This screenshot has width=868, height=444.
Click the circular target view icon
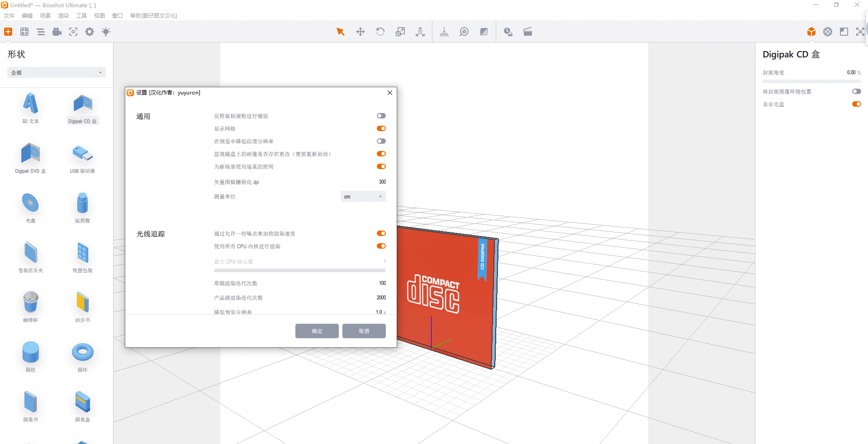pyautogui.click(x=464, y=32)
